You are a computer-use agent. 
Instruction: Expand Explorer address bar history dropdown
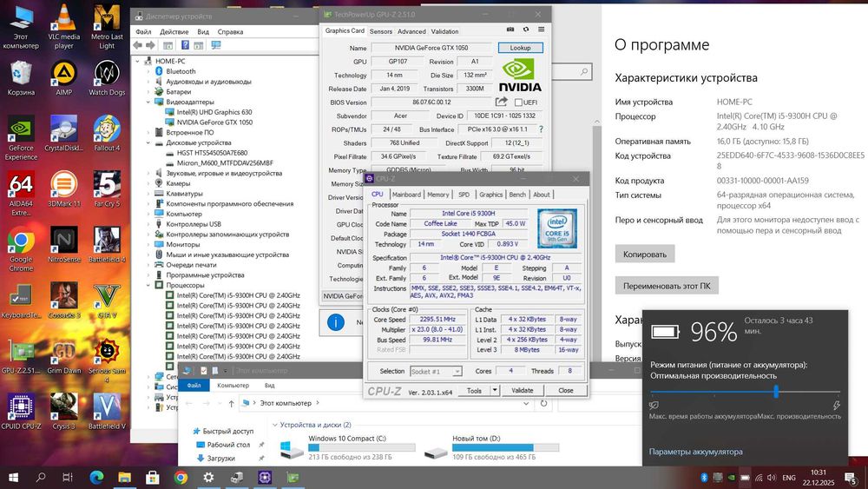(x=526, y=404)
